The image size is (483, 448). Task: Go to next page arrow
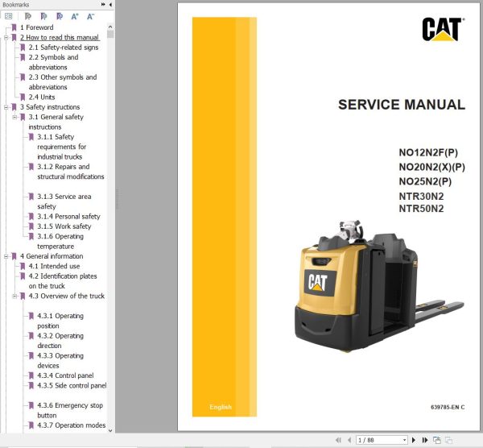414,440
